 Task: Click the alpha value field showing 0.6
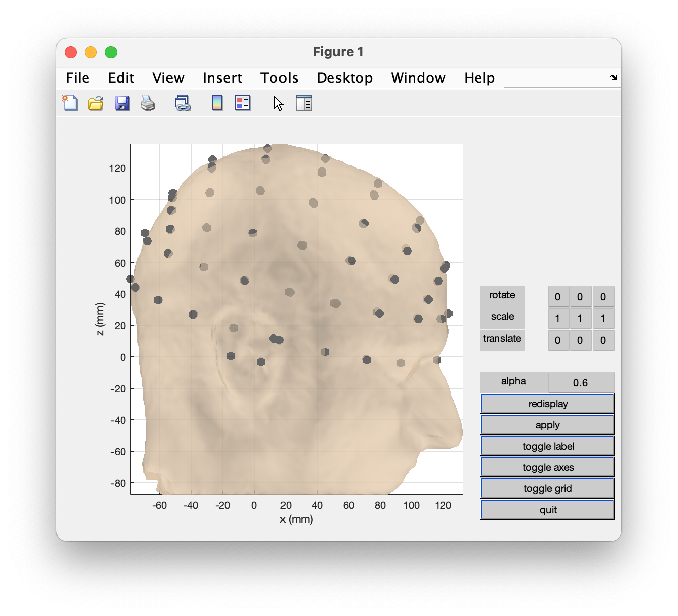point(581,383)
